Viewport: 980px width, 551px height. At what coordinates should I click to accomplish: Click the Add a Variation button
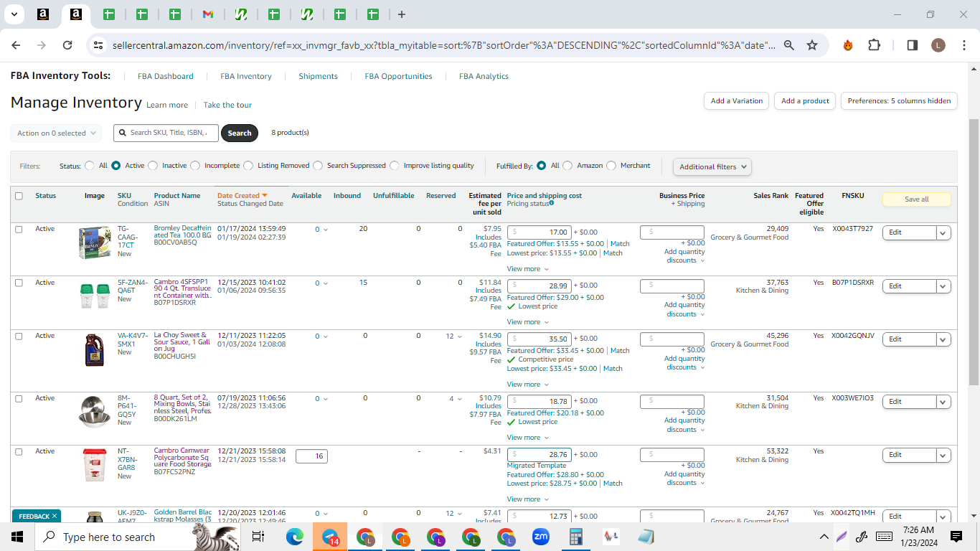coord(737,101)
